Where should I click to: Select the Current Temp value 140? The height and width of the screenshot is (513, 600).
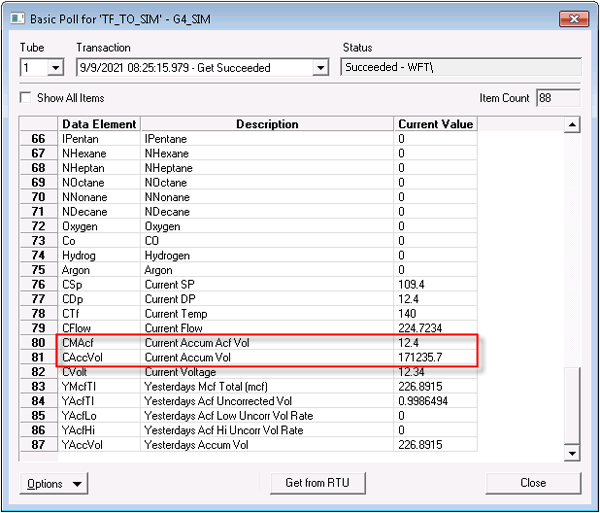coord(435,313)
